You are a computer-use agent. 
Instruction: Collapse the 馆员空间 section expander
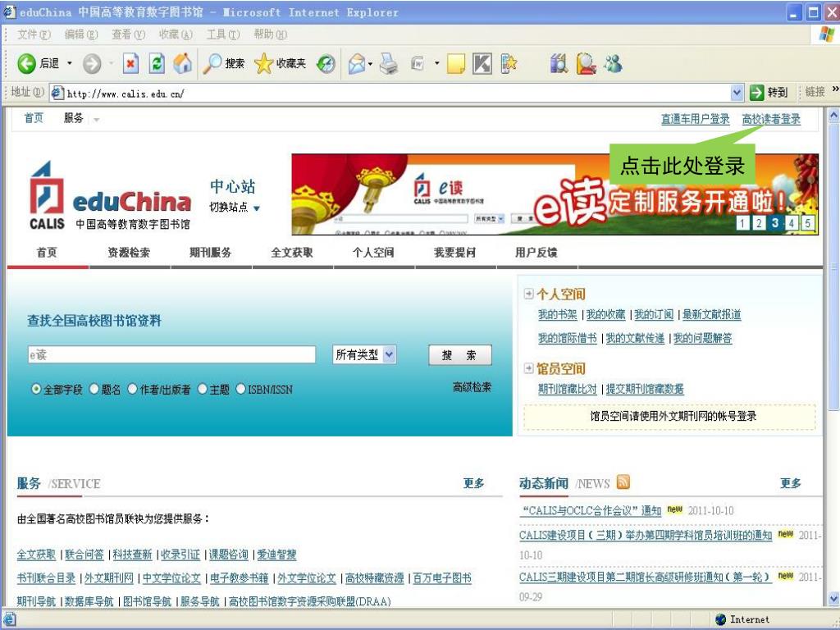529,368
